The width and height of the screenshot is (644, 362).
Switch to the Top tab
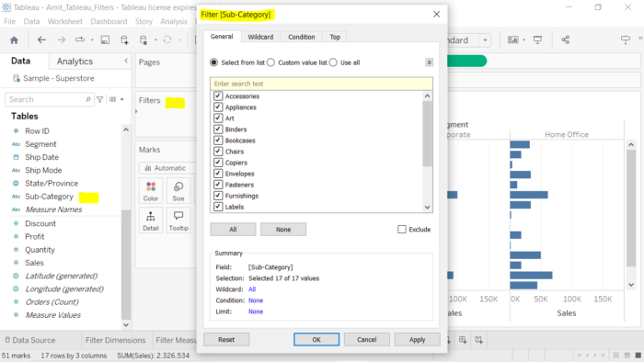[x=335, y=37]
